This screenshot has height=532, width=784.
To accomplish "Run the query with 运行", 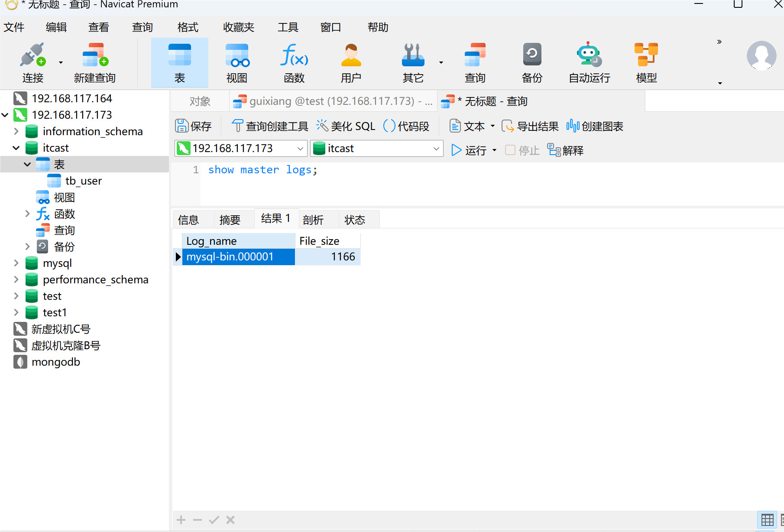I will coord(469,150).
